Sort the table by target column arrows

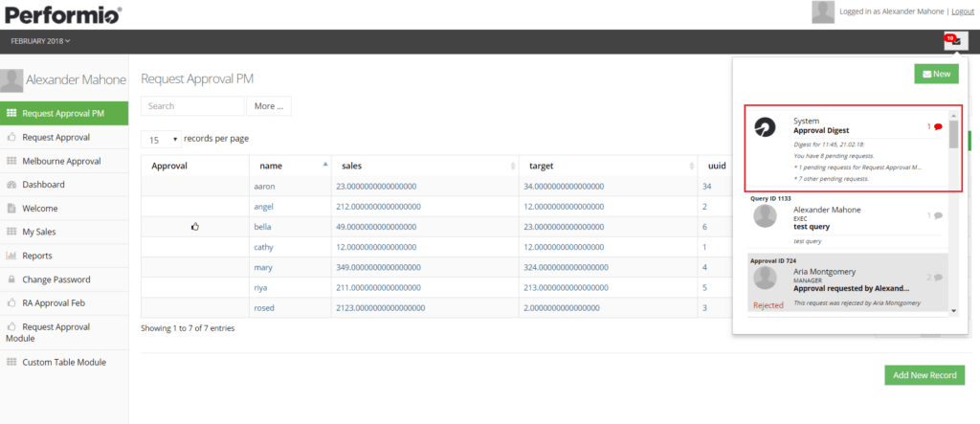(691, 166)
